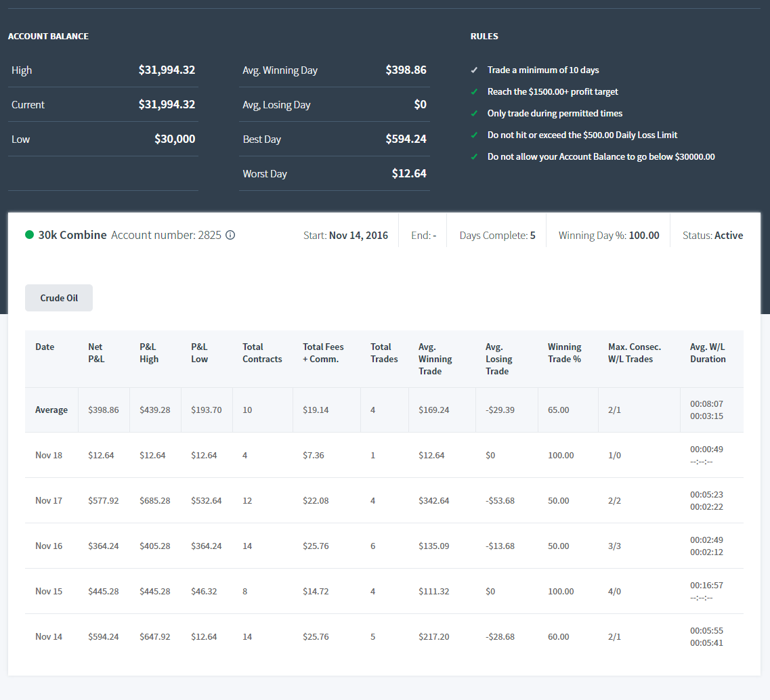The height and width of the screenshot is (700, 770).
Task: Select the Nov 14 date cell
Action: (x=49, y=636)
